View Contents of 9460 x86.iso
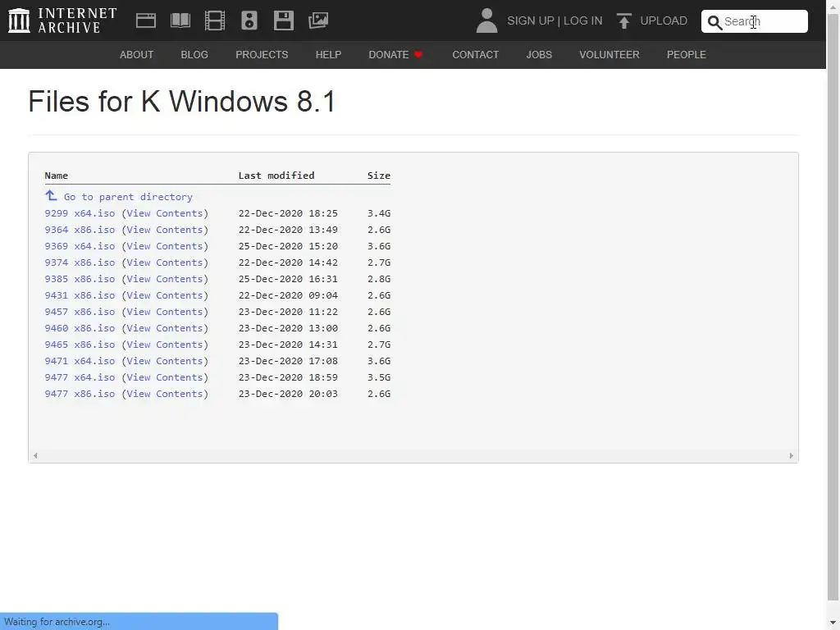Image resolution: width=840 pixels, height=630 pixels. point(164,328)
